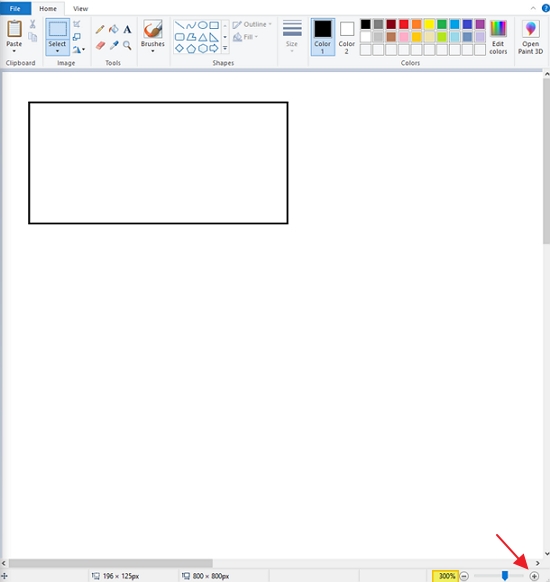Image resolution: width=550 pixels, height=582 pixels.
Task: Toggle Color 2 as active color
Action: [347, 37]
